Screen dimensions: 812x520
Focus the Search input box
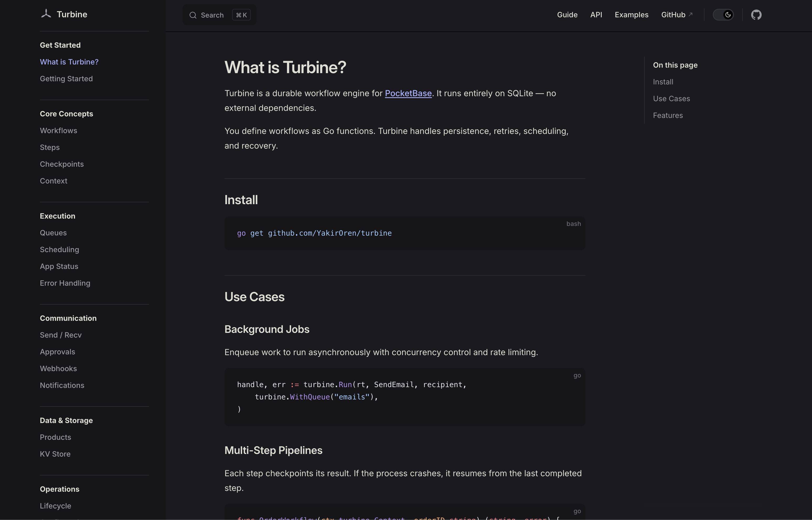click(x=212, y=15)
